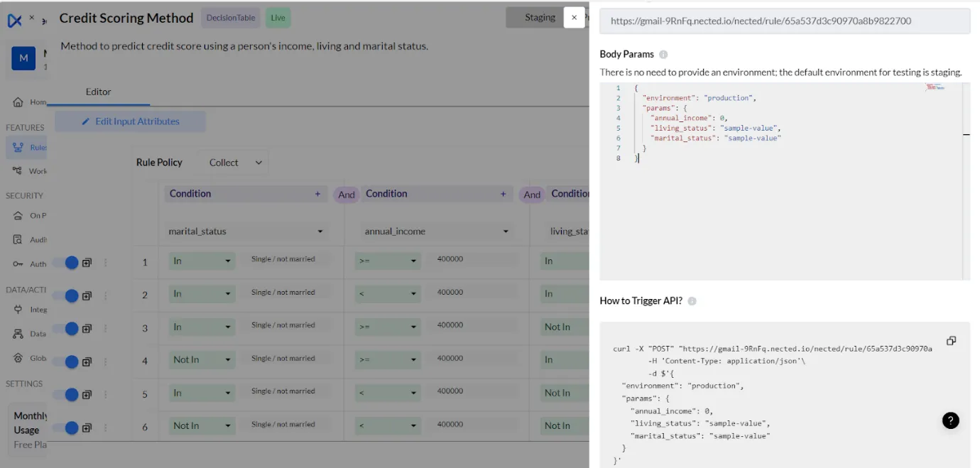Click row 6 Single / not married value
The image size is (980, 468).
coord(286,425)
